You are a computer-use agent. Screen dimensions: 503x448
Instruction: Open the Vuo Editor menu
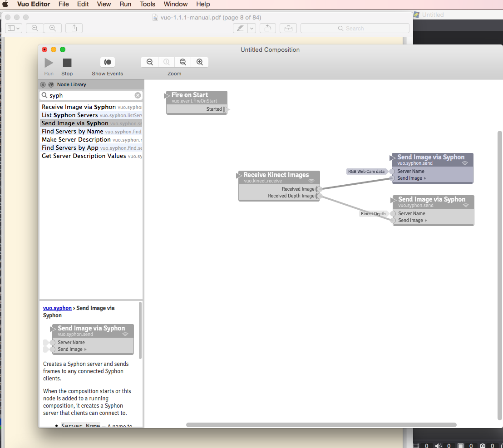pyautogui.click(x=34, y=4)
